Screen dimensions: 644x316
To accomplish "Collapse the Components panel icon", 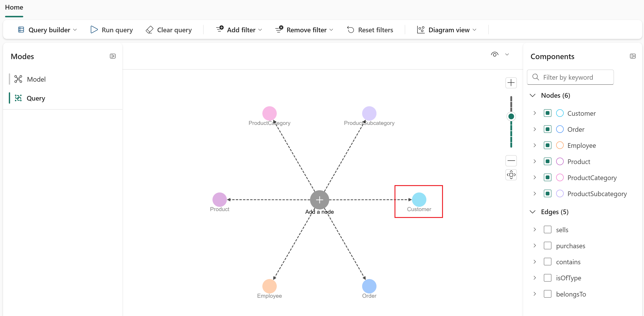I will pyautogui.click(x=632, y=56).
